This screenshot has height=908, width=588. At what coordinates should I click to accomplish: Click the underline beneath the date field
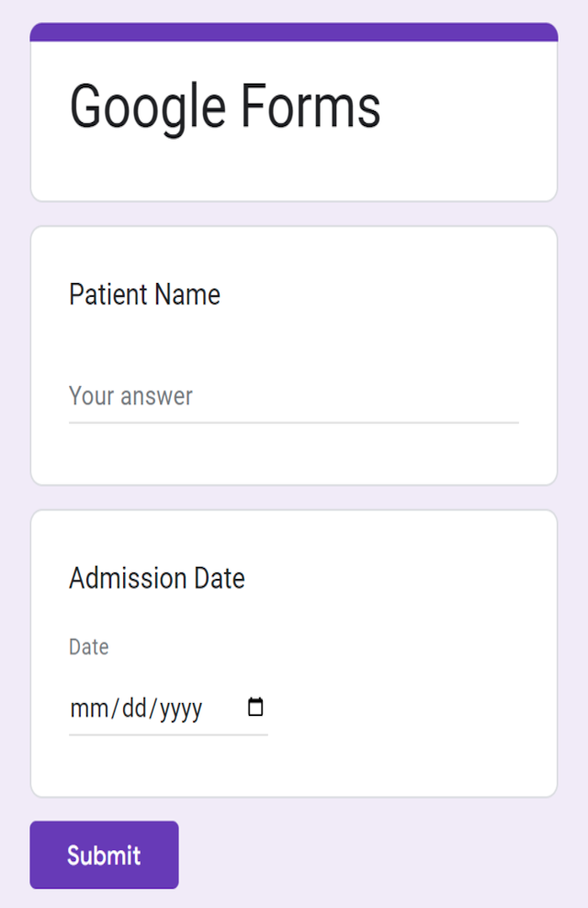pos(168,732)
